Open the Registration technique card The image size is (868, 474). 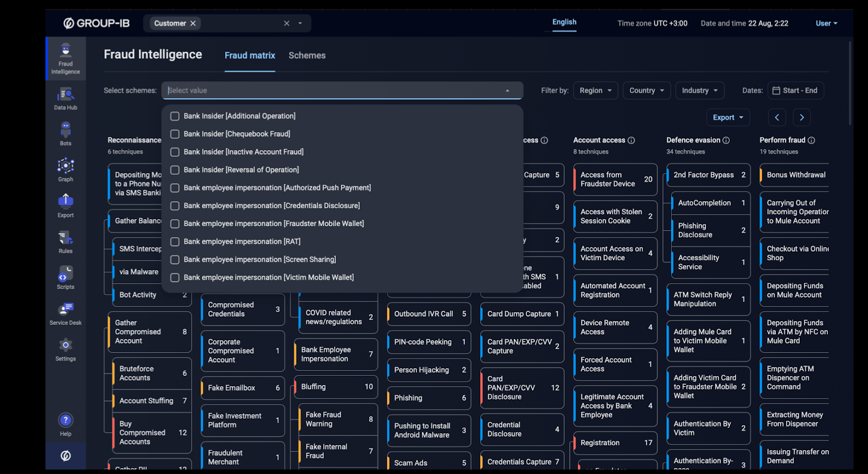[x=615, y=443]
